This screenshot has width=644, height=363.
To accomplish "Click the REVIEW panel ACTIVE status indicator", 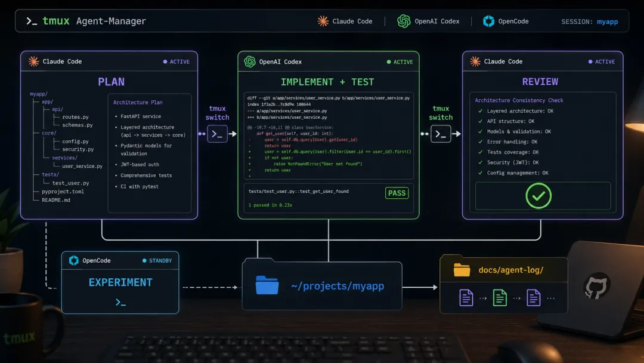I will pyautogui.click(x=602, y=61).
